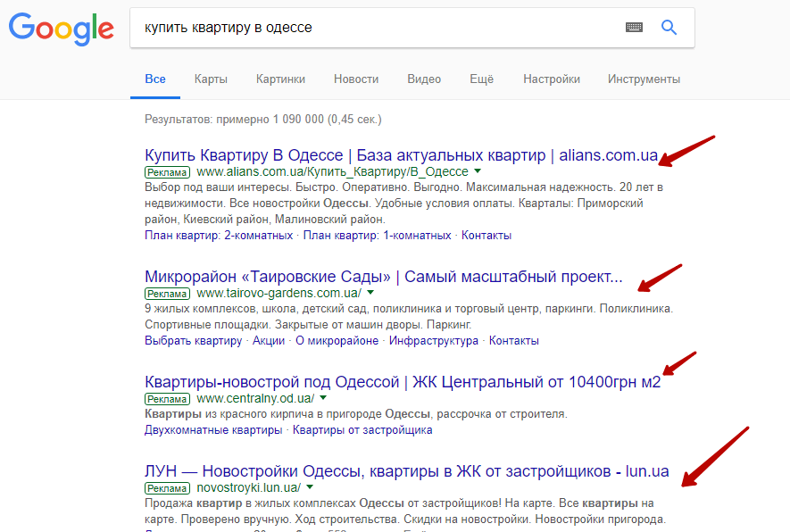Click the Реклама badge of alians.com.ua
This screenshot has height=532, width=790.
[x=167, y=172]
